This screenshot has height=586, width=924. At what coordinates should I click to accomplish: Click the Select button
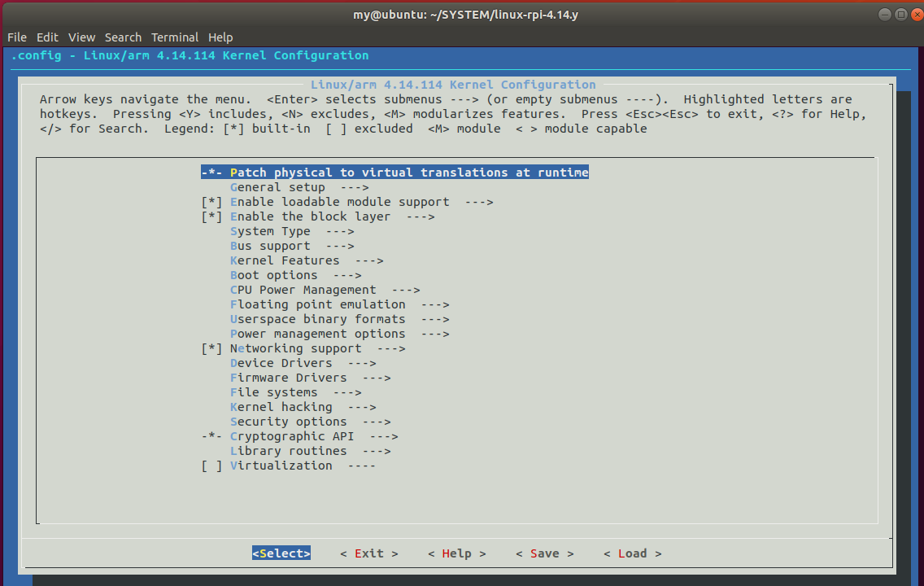[x=281, y=553]
